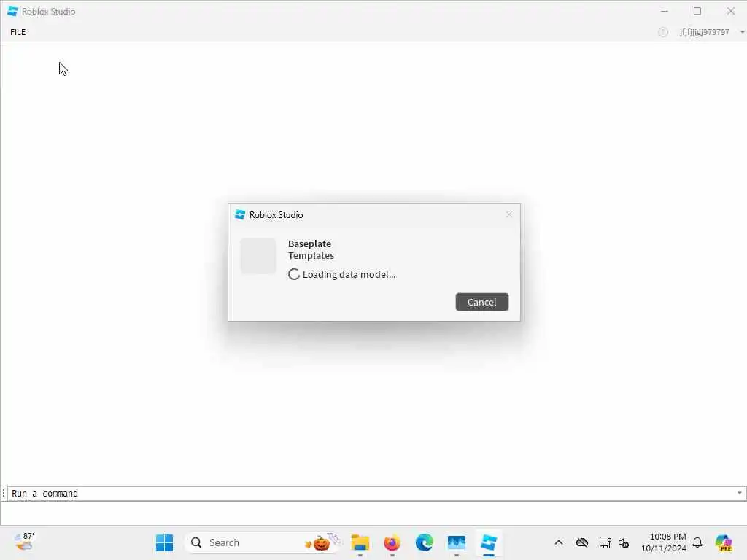Open the clock showing 10:08 PM
747x560 pixels.
tap(664, 542)
